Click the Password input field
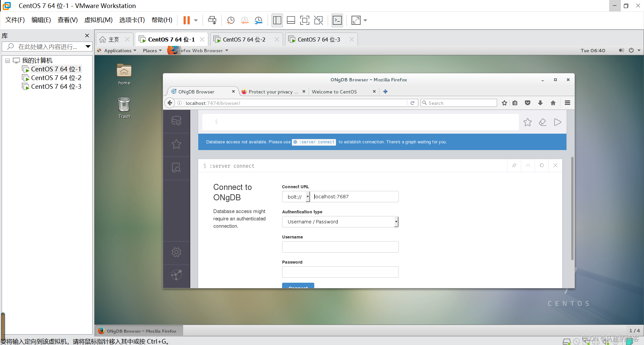644x345 pixels. 340,272
